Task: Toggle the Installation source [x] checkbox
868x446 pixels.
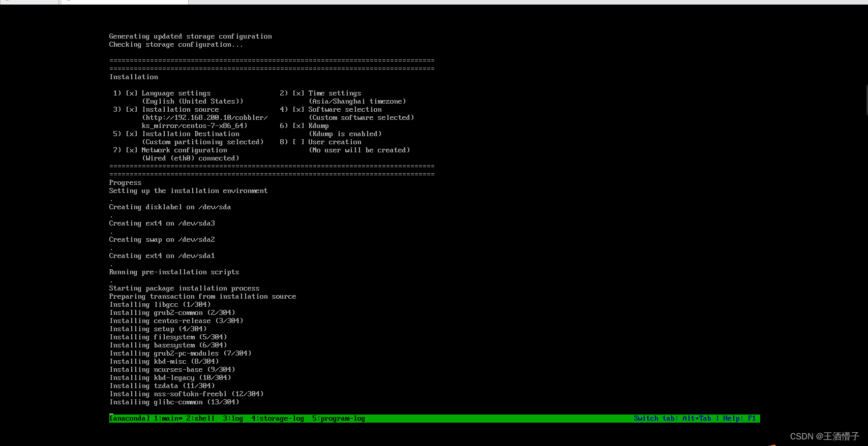Action: 132,110
